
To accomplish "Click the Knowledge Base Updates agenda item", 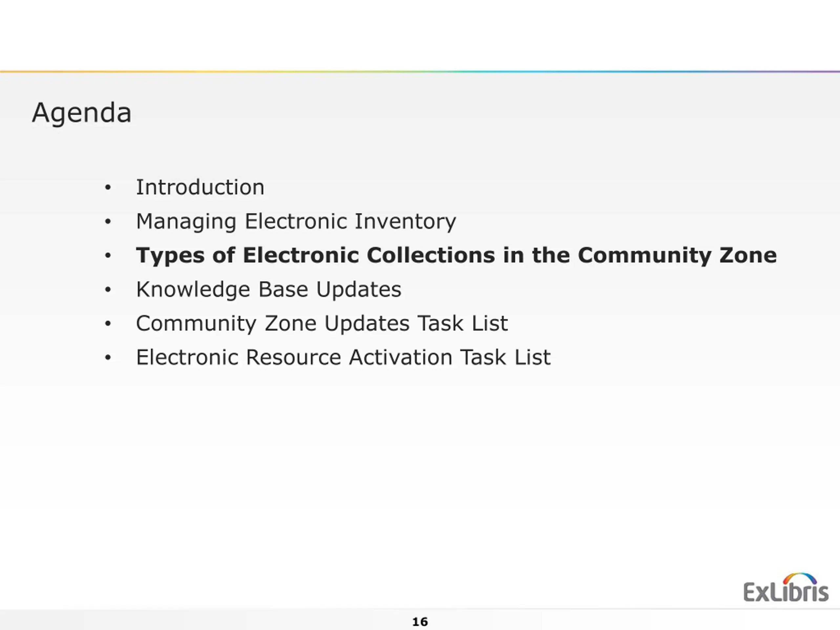I will [269, 289].
